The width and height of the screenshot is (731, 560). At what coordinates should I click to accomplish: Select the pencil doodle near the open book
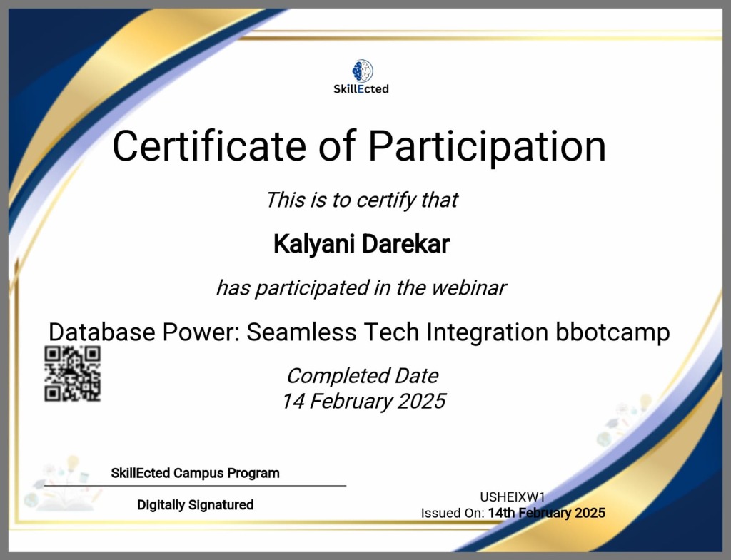pos(96,496)
